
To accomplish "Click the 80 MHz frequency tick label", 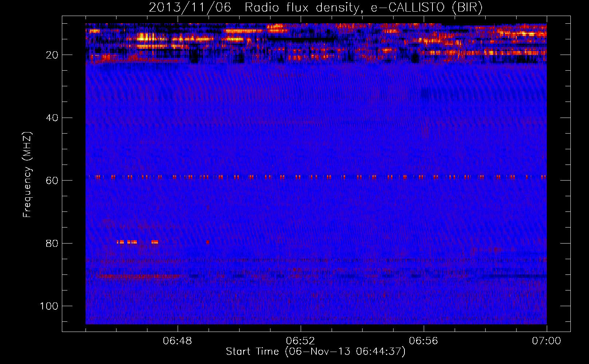I will click(52, 243).
